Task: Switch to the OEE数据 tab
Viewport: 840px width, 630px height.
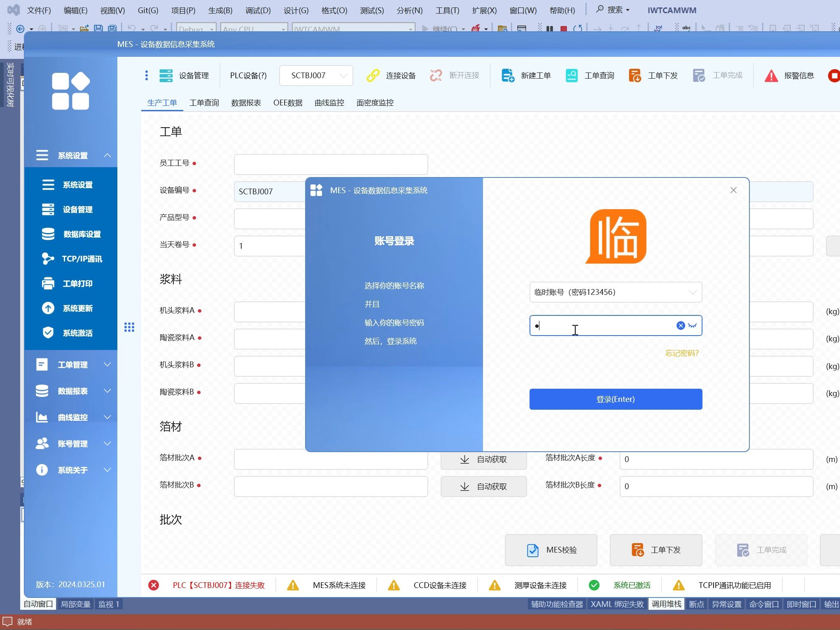Action: click(287, 103)
